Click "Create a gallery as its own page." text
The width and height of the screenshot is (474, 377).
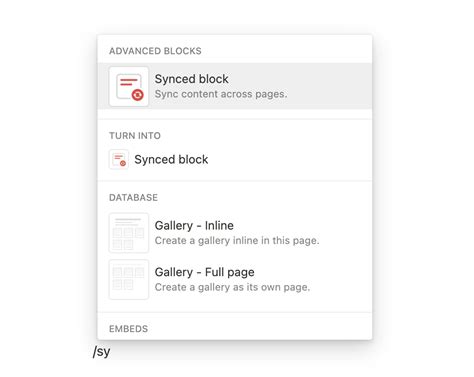click(x=232, y=287)
